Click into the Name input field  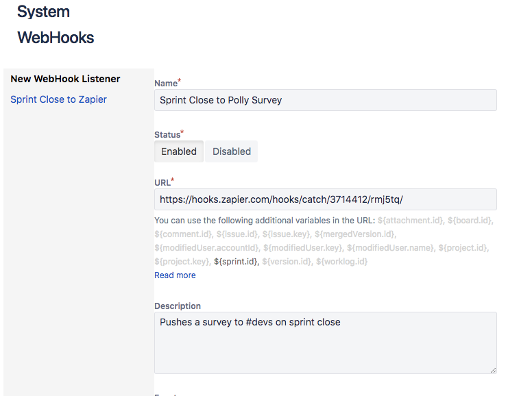326,100
